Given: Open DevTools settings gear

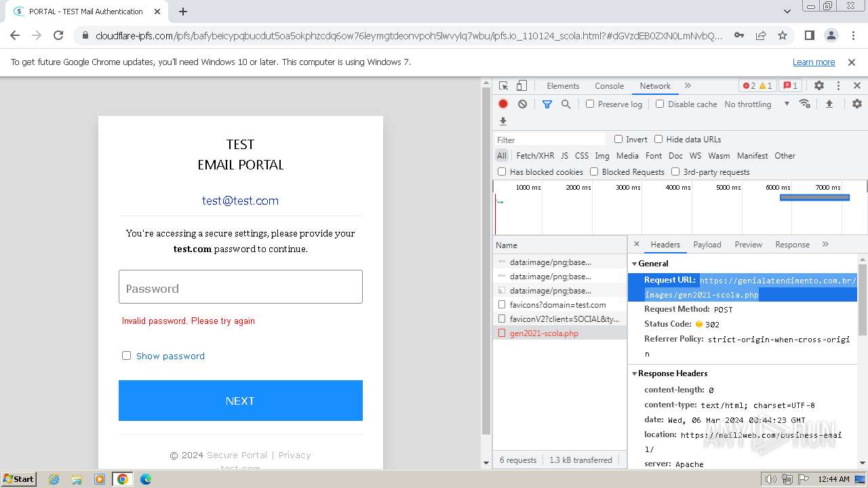Looking at the screenshot, I should point(819,86).
